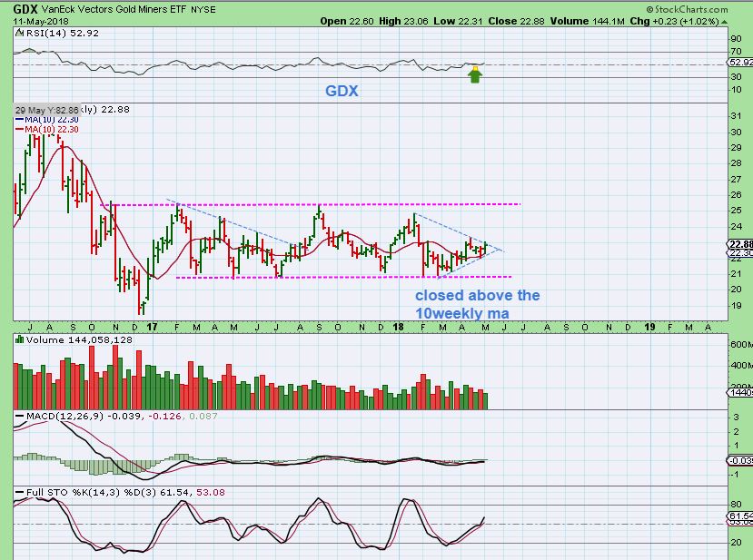Click the 80 label on stochastic axis
This screenshot has width=753, height=560.
click(736, 505)
